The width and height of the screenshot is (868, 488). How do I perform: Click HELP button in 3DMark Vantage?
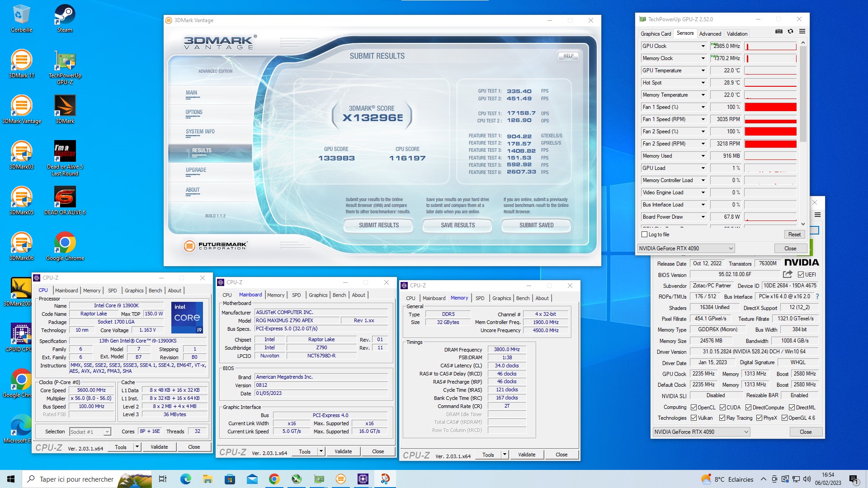tap(568, 56)
